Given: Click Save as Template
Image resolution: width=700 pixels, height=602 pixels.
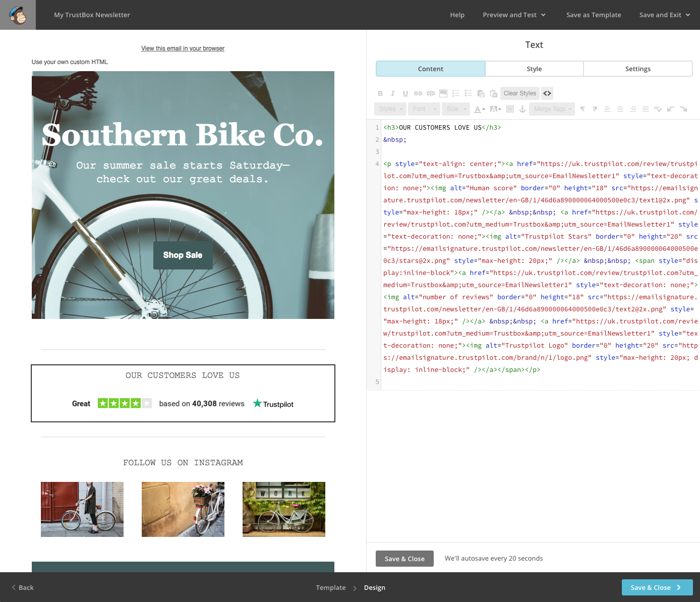Looking at the screenshot, I should coord(594,15).
